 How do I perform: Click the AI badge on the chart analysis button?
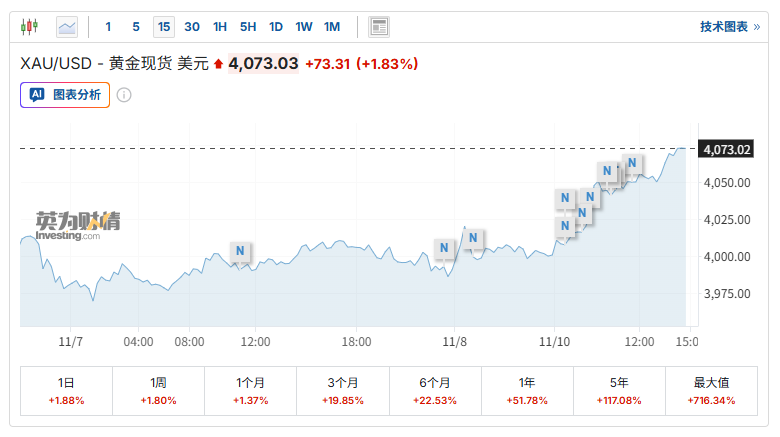[37, 95]
